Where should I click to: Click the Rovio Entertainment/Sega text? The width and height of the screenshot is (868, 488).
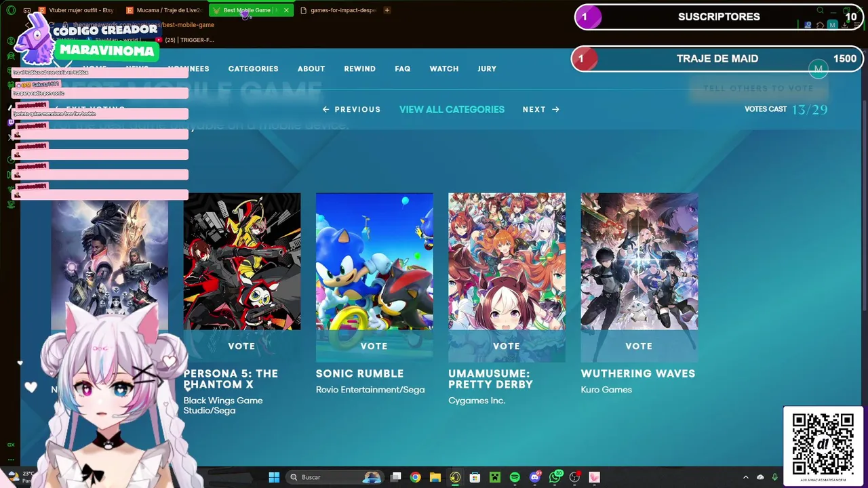pyautogui.click(x=370, y=390)
